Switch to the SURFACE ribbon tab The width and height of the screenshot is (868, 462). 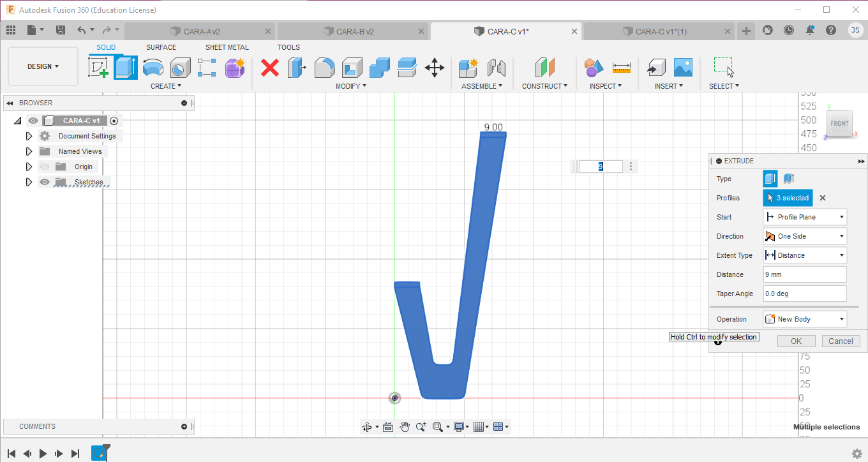click(161, 47)
